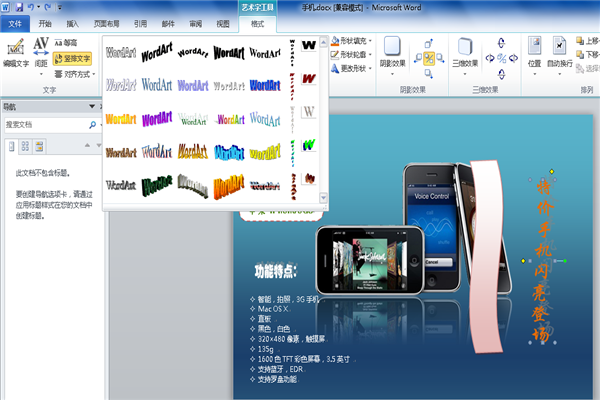Click the 3-D tilt down icon
600x400 pixels.
[x=501, y=73]
